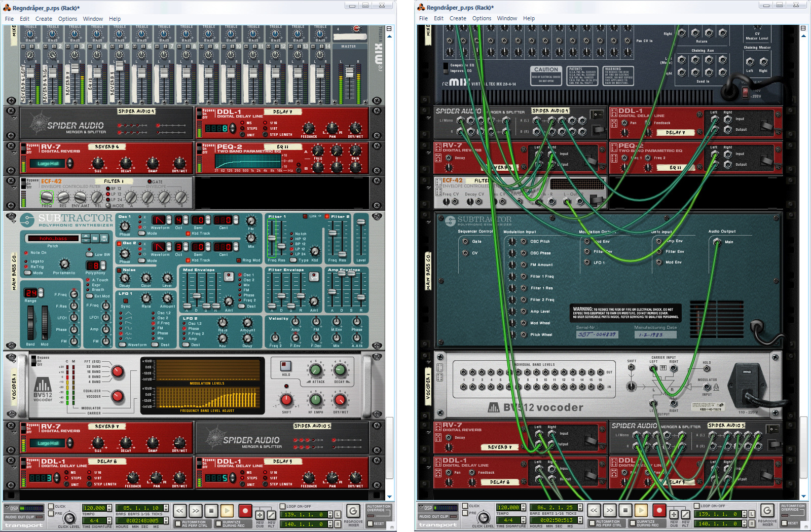
Task: Toggle Filter 2 enable on Subtractor
Action: tap(327, 216)
